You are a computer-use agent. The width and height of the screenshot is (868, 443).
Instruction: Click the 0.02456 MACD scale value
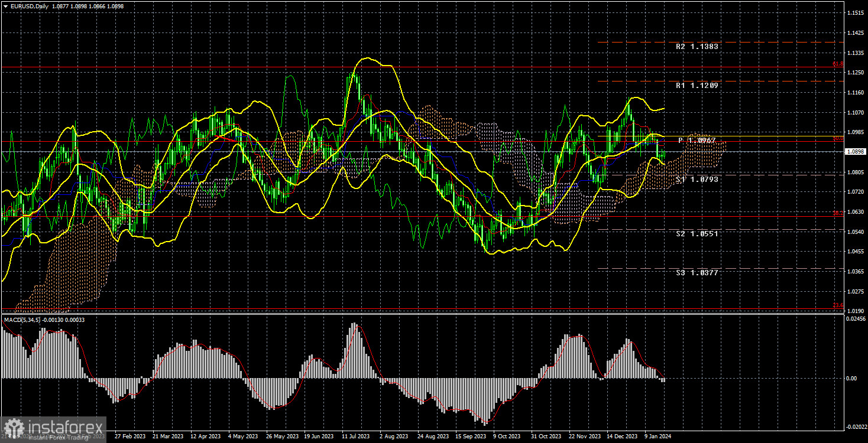856,319
